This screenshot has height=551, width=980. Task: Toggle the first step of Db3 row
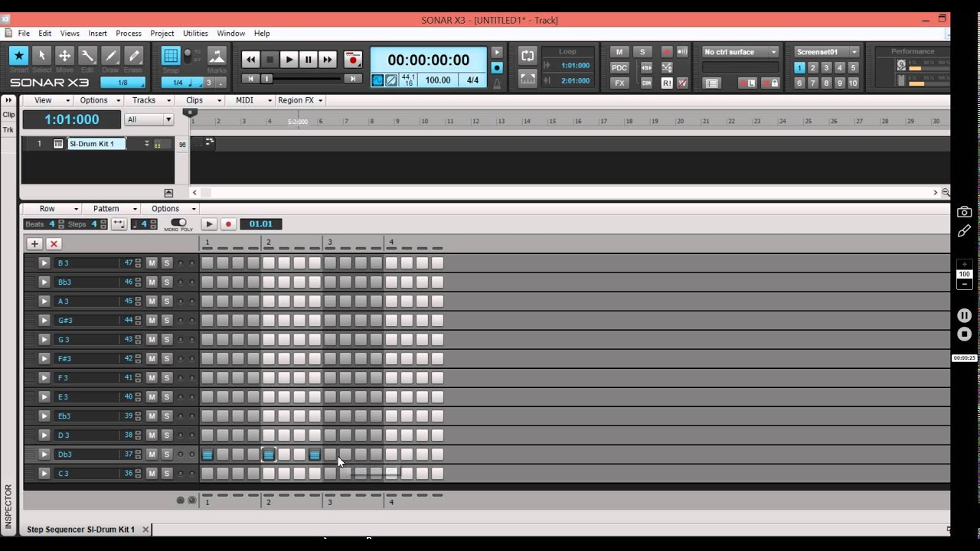coord(207,455)
